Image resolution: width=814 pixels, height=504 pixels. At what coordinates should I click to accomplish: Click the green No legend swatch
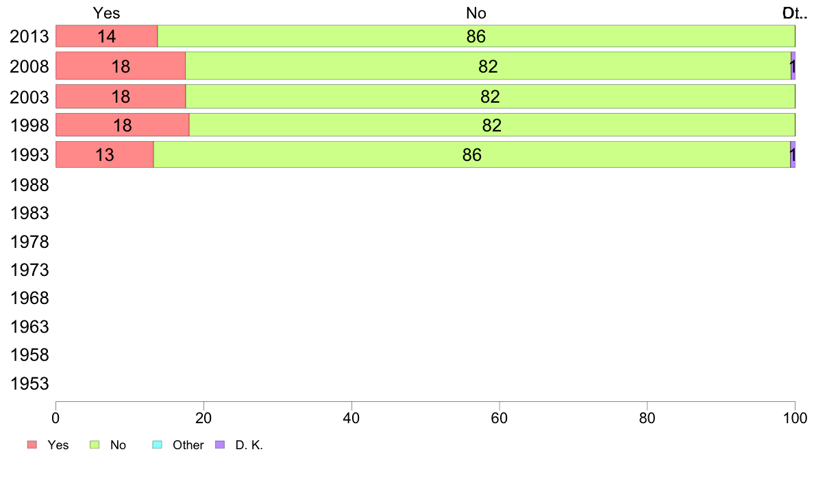pos(95,445)
